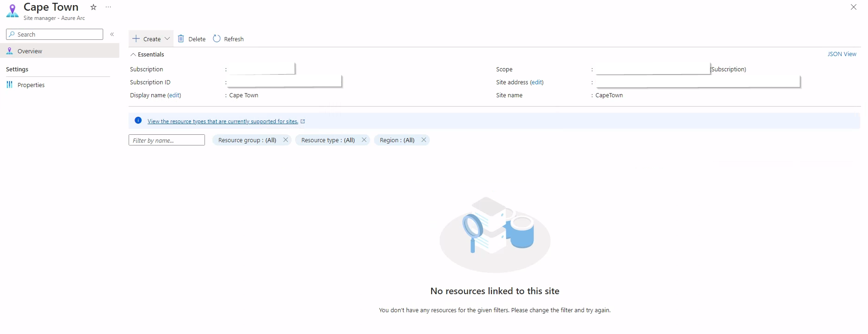This screenshot has height=334, width=868.
Task: Favorite Cape Town with the star icon
Action: point(93,7)
